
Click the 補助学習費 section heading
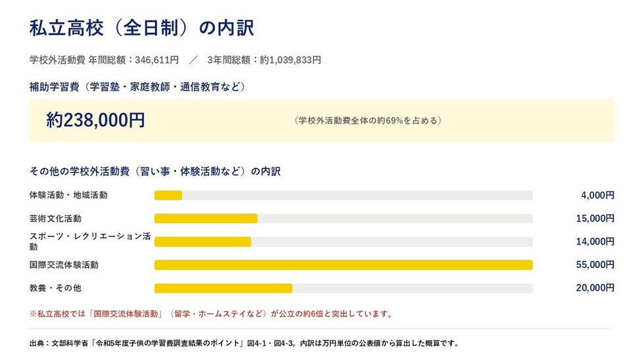click(137, 87)
